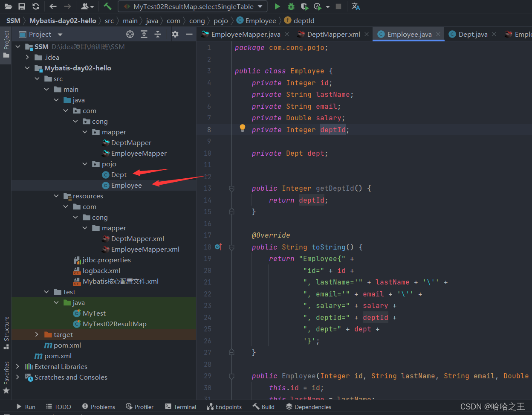Run with coverage shield icon
532x415 pixels.
click(304, 6)
